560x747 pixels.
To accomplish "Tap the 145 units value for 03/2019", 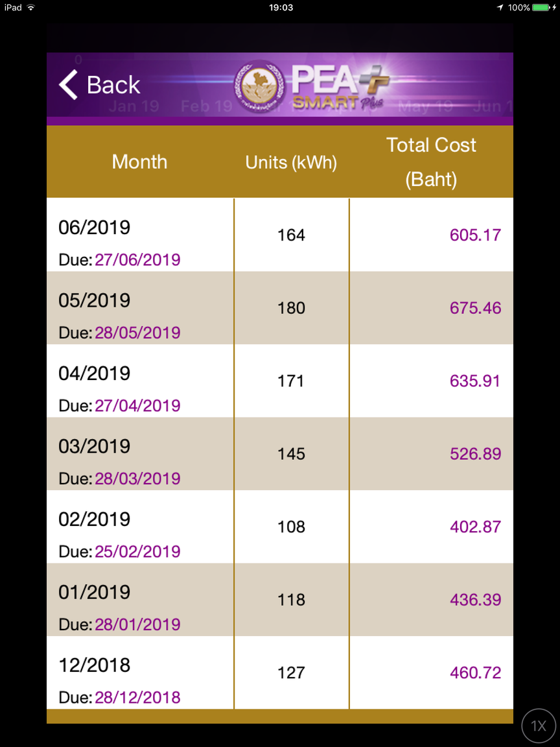I will (x=292, y=454).
